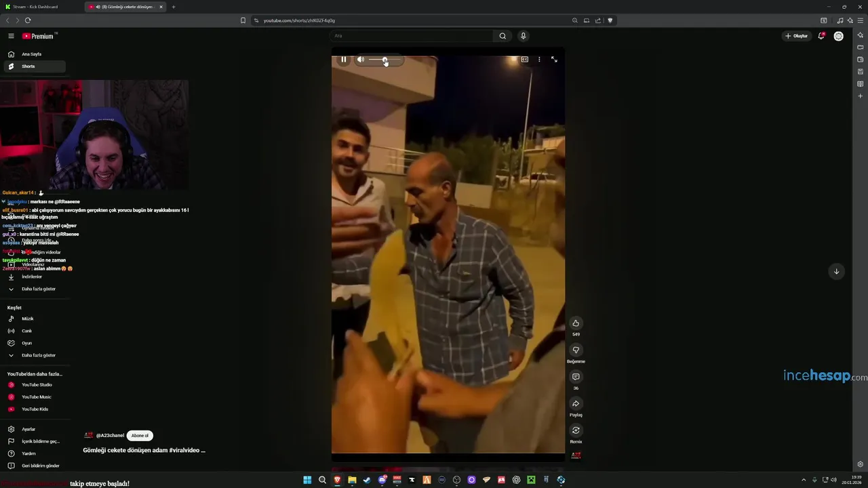The width and height of the screenshot is (868, 488).
Task: Open Yardım help entry
Action: pyautogui.click(x=34, y=453)
